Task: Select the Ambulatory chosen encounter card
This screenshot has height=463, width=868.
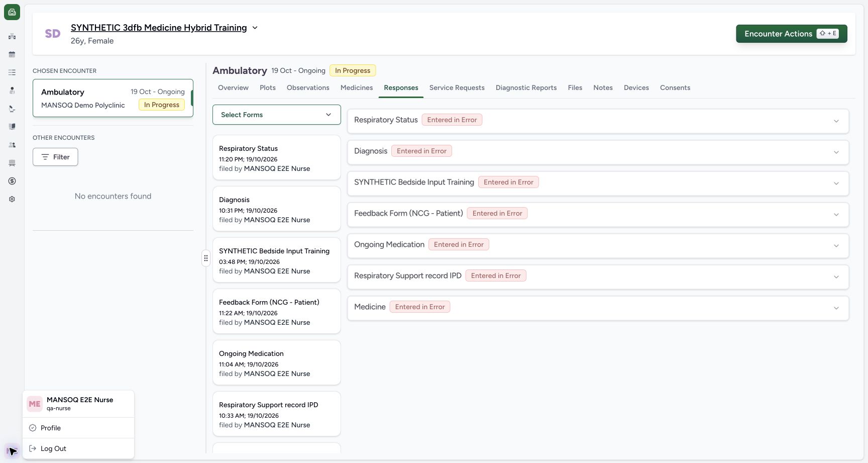Action: tap(113, 98)
